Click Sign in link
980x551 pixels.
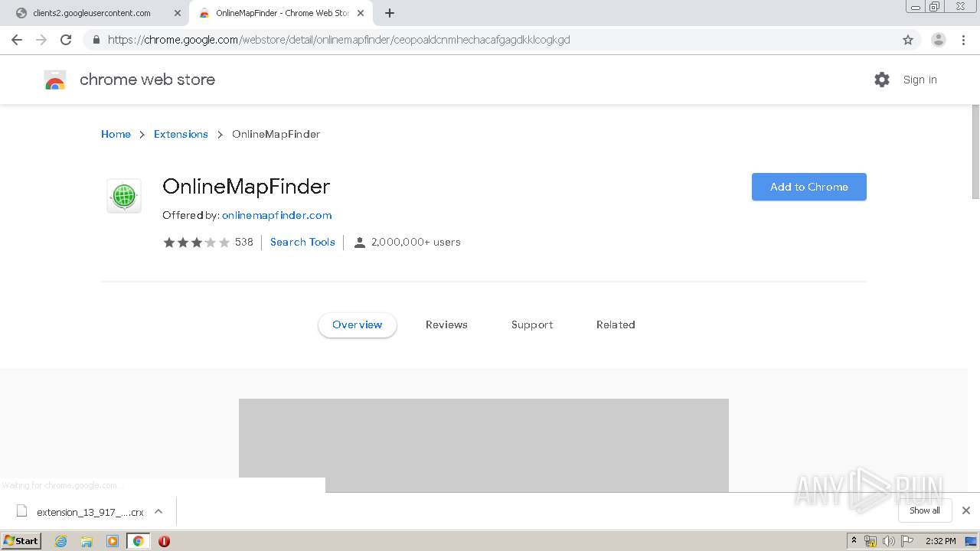click(x=920, y=80)
